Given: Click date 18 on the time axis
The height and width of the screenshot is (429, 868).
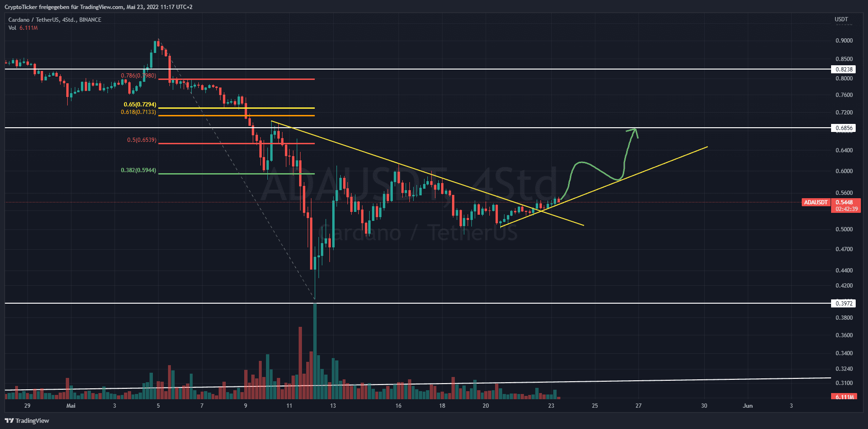Looking at the screenshot, I should tap(442, 406).
